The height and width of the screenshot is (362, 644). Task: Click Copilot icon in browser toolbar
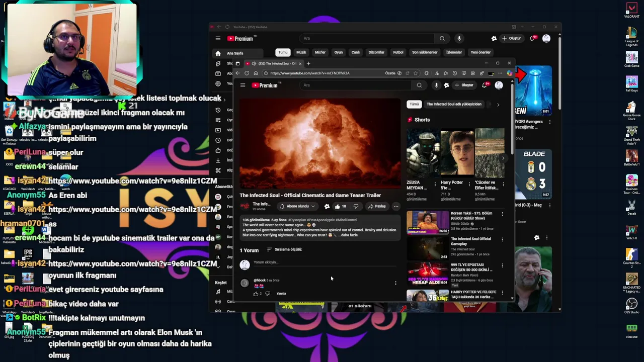pos(509,73)
